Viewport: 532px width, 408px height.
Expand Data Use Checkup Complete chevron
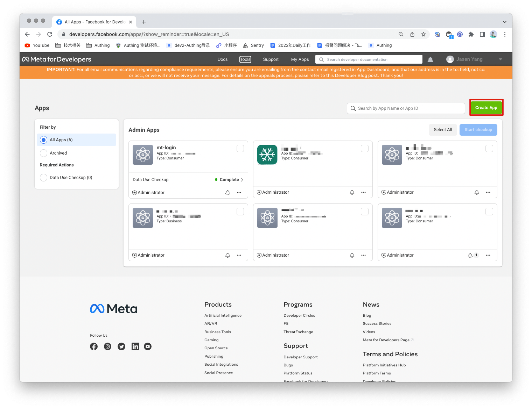(x=242, y=180)
